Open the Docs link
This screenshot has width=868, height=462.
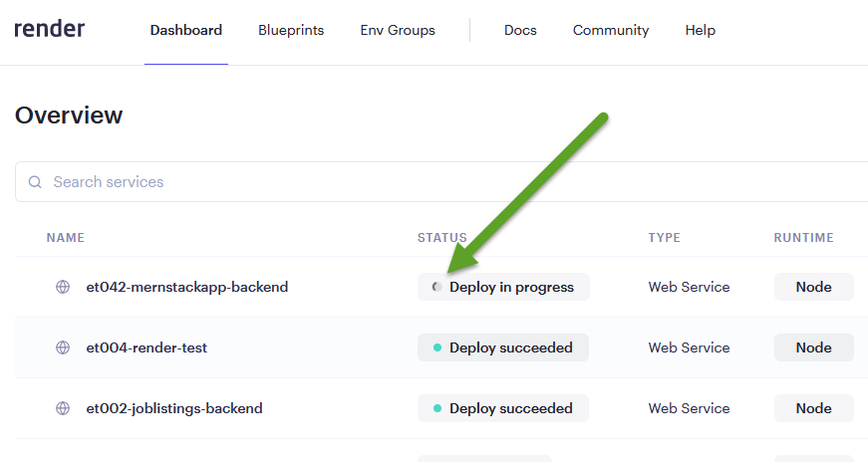click(520, 30)
